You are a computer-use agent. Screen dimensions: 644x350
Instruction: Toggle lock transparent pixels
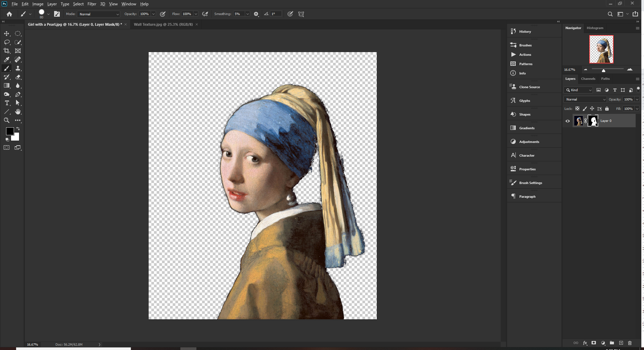577,109
